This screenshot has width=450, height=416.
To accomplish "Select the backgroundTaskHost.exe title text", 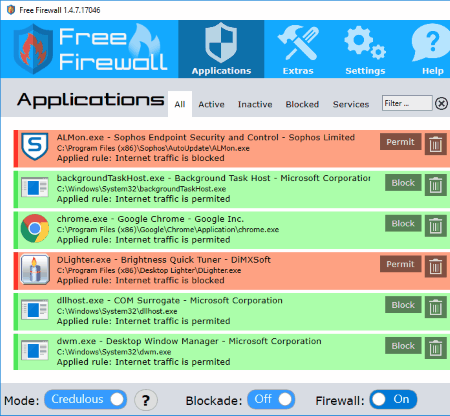I will click(x=213, y=178).
